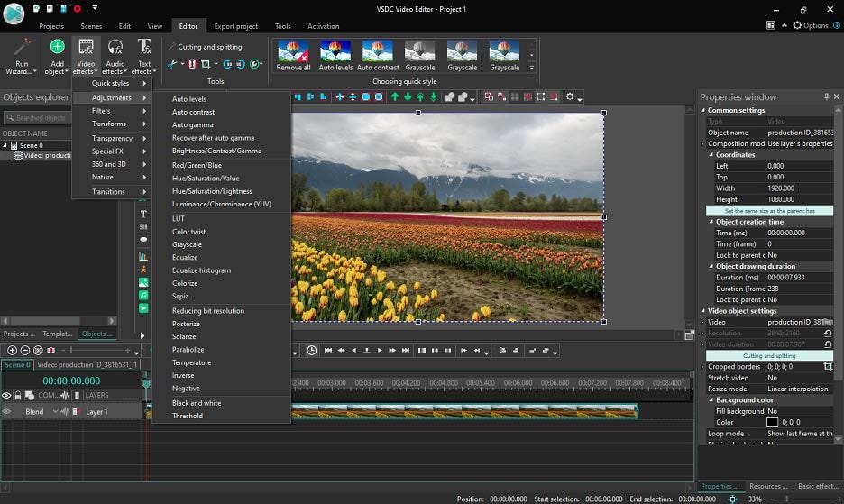844x504 pixels.
Task: Choose Sepia from the Adjustments menu
Action: click(180, 296)
